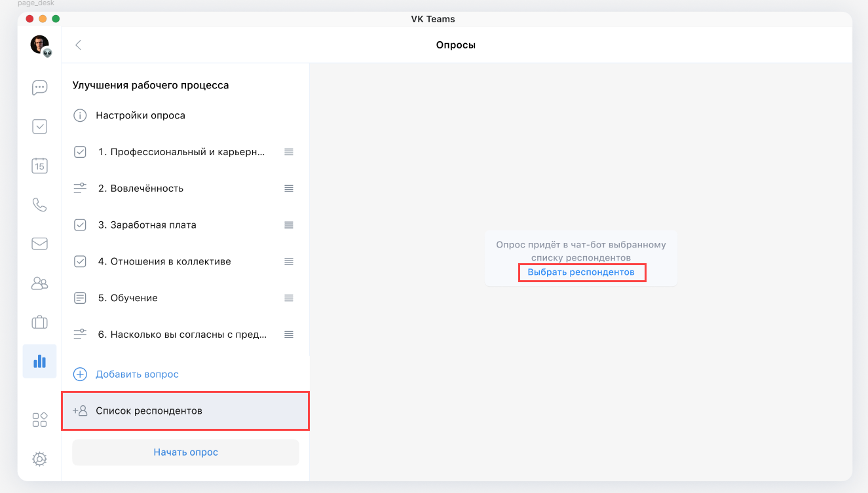This screenshot has height=493, width=868.
Task: Open the Calendar icon in sidebar
Action: click(39, 166)
